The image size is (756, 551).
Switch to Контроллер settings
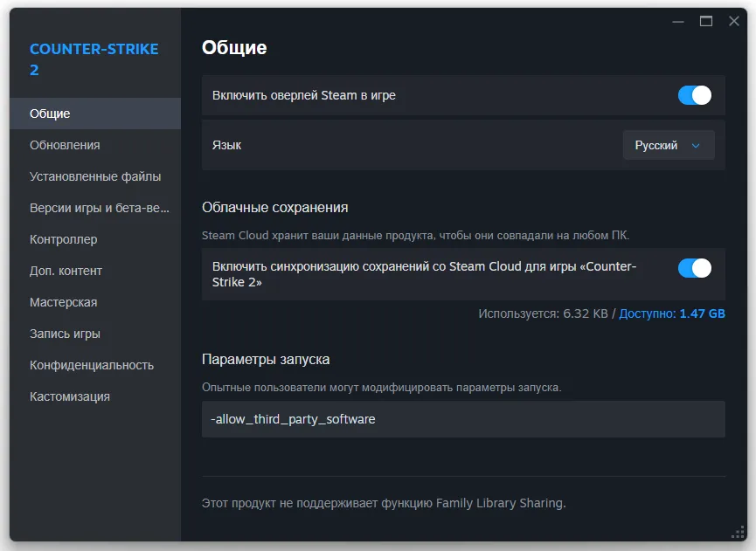click(x=95, y=239)
